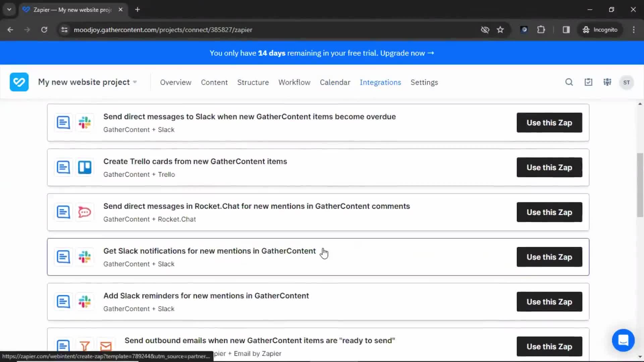Open the Intercom chat bubble

(x=623, y=340)
